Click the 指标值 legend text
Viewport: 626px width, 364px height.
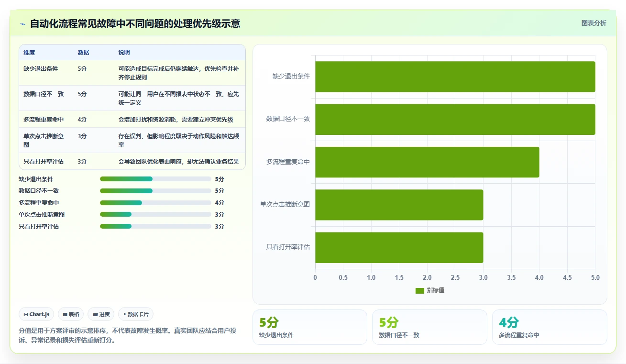pos(436,290)
